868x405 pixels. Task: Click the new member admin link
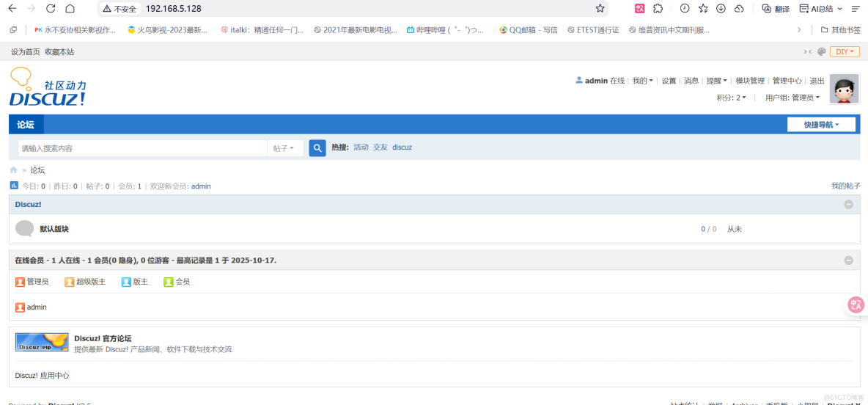click(201, 186)
